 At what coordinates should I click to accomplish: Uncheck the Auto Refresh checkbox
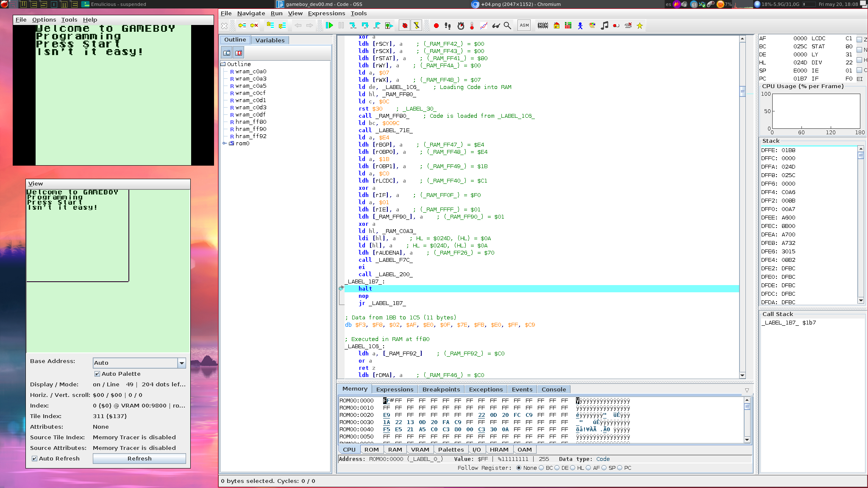[34, 458]
